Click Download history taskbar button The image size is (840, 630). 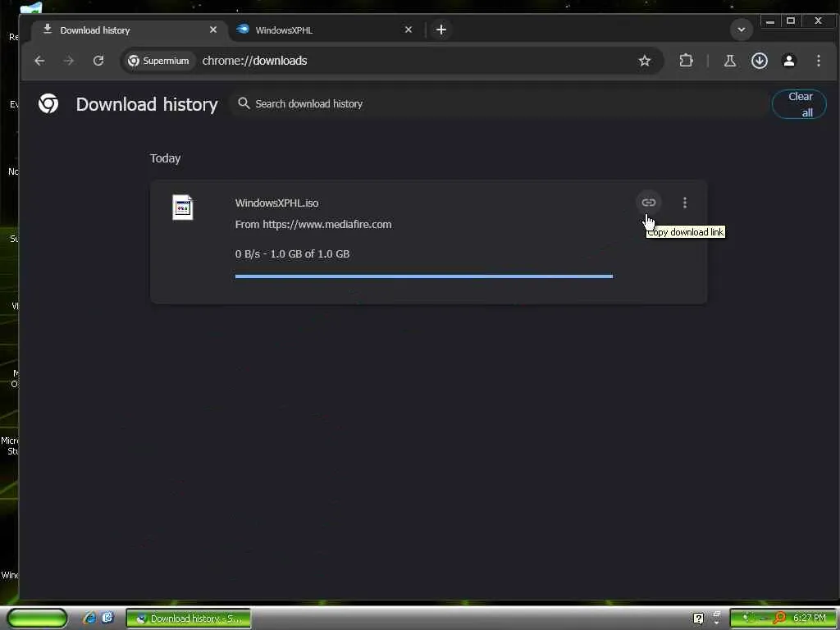[x=188, y=619]
